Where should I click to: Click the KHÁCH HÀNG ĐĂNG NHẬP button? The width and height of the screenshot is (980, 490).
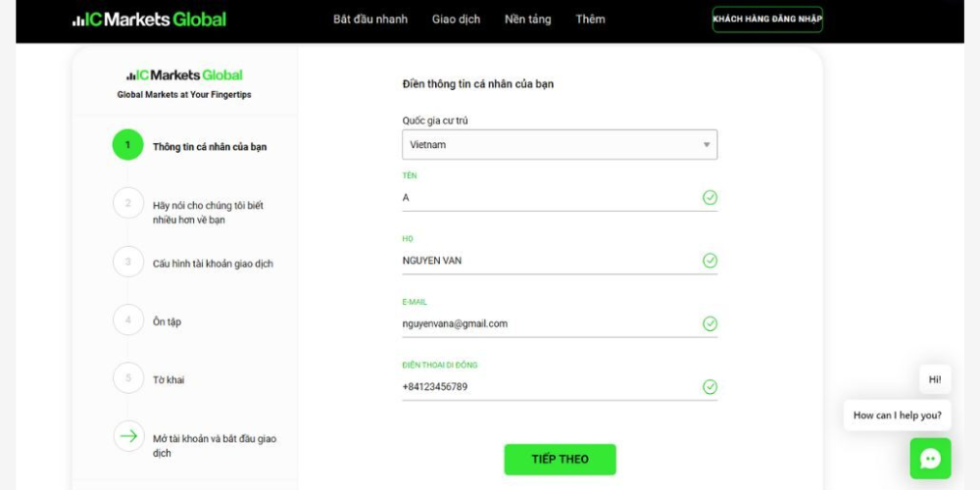click(x=767, y=20)
